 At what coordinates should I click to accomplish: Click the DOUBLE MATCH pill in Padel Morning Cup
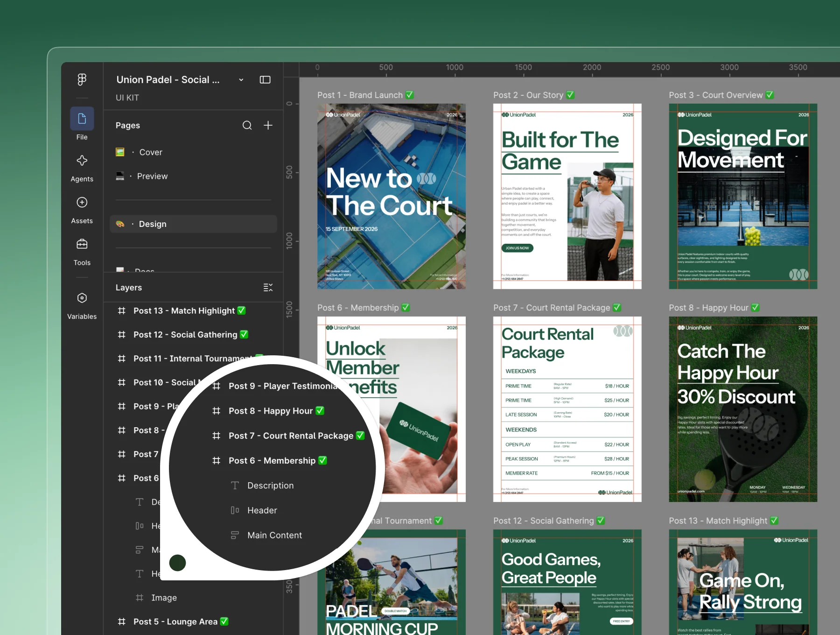click(x=395, y=611)
